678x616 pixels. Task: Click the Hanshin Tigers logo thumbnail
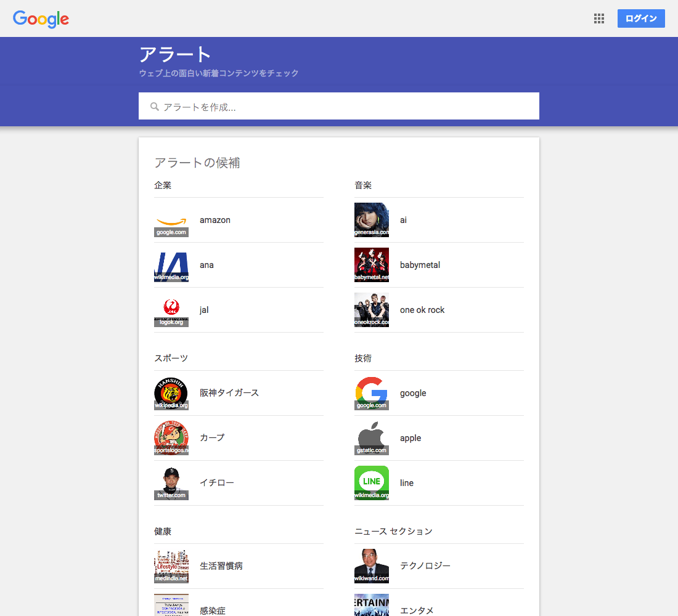(x=171, y=393)
